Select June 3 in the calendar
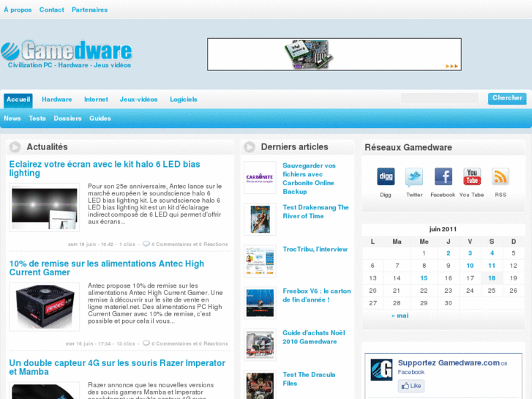Image resolution: width=532 pixels, height=399 pixels. (x=470, y=253)
